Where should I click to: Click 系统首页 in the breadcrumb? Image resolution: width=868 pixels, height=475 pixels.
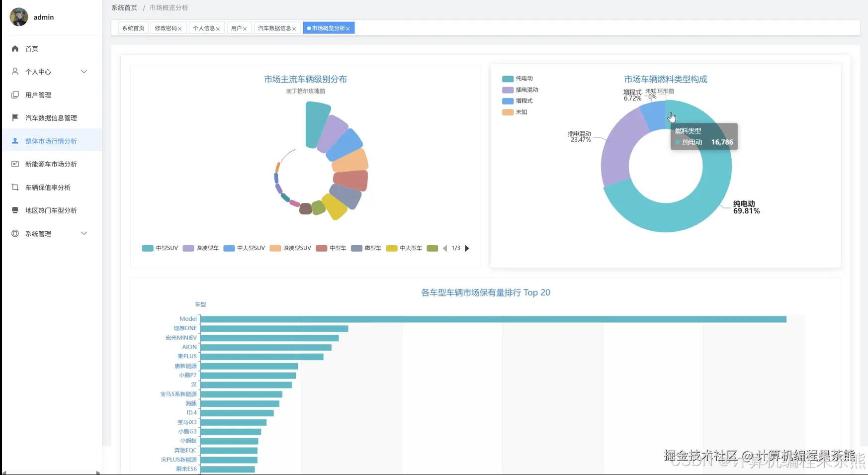pos(124,7)
